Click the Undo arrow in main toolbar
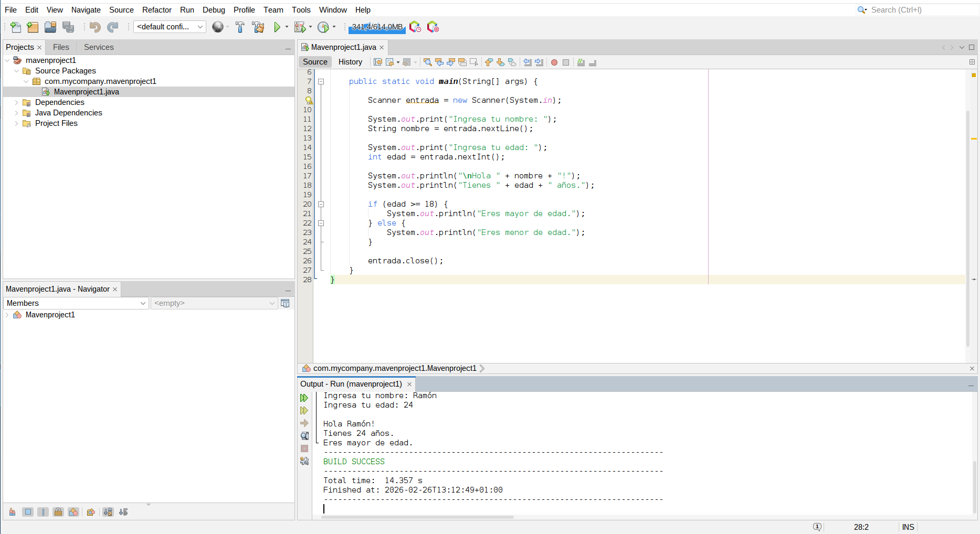This screenshot has height=534, width=980. coord(94,27)
